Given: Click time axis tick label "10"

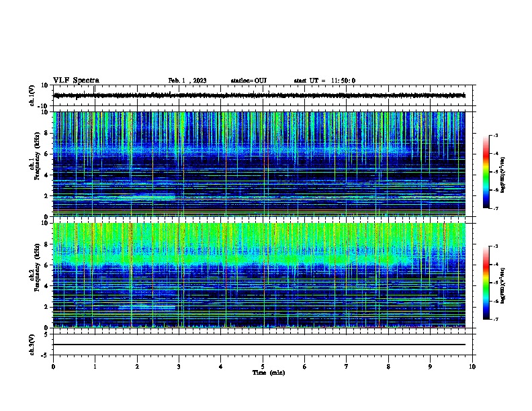Looking at the screenshot, I should (x=472, y=367).
